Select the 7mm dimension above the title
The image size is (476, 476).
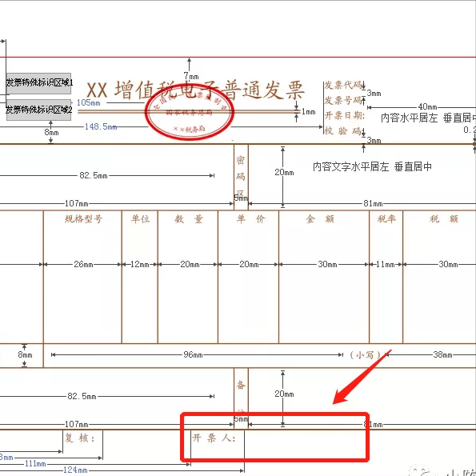pyautogui.click(x=191, y=76)
